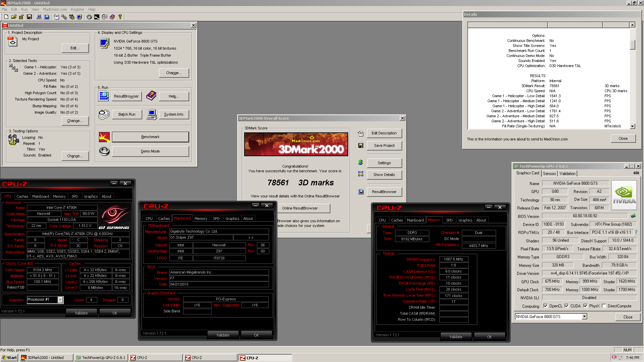This screenshot has width=644, height=362.
Task: Click Close in the Details window
Action: (623, 138)
